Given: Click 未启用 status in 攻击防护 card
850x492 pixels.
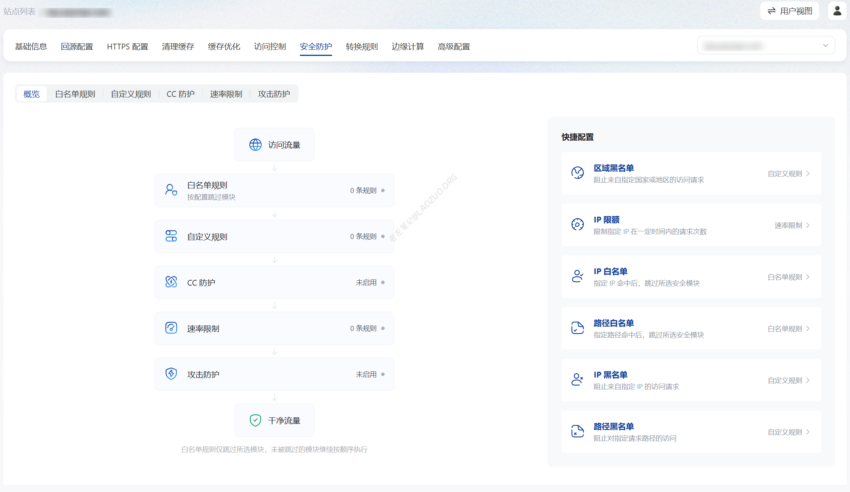Looking at the screenshot, I should (x=366, y=374).
